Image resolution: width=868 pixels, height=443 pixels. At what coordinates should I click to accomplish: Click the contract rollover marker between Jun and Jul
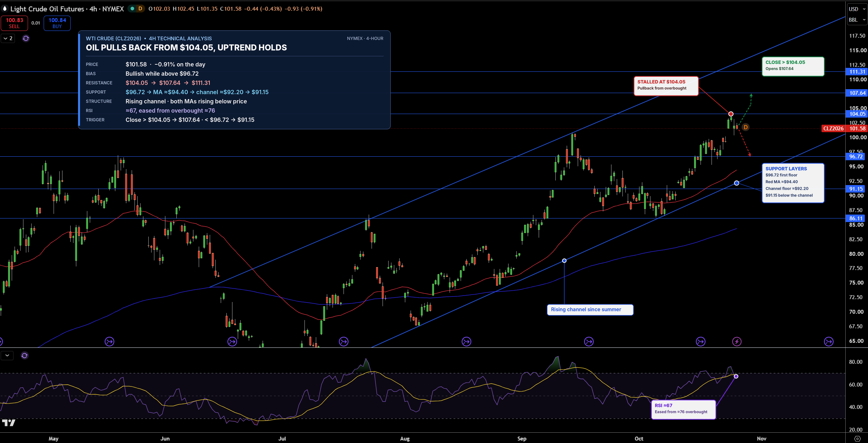point(232,342)
